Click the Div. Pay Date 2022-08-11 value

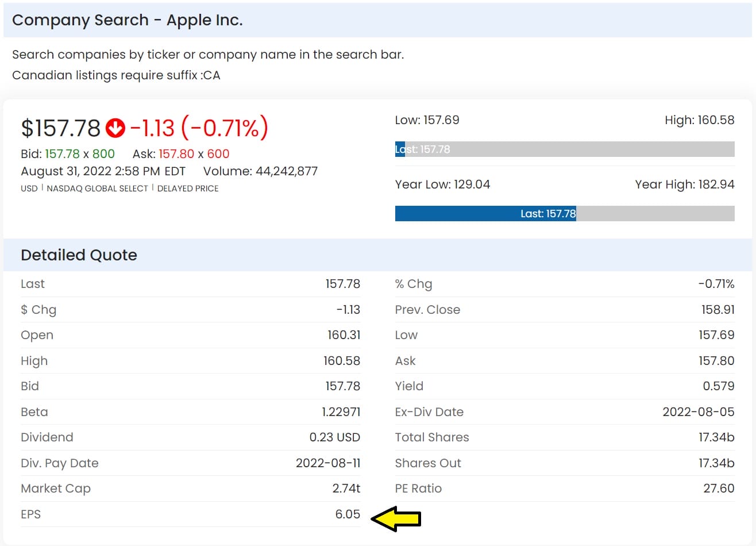click(327, 463)
